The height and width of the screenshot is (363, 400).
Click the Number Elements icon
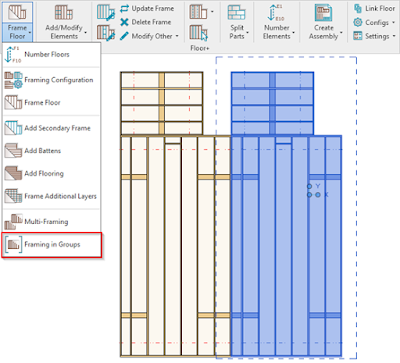pos(276,13)
